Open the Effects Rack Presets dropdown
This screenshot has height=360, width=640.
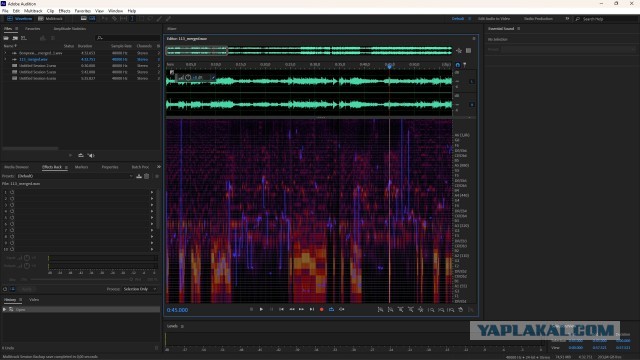(75, 176)
